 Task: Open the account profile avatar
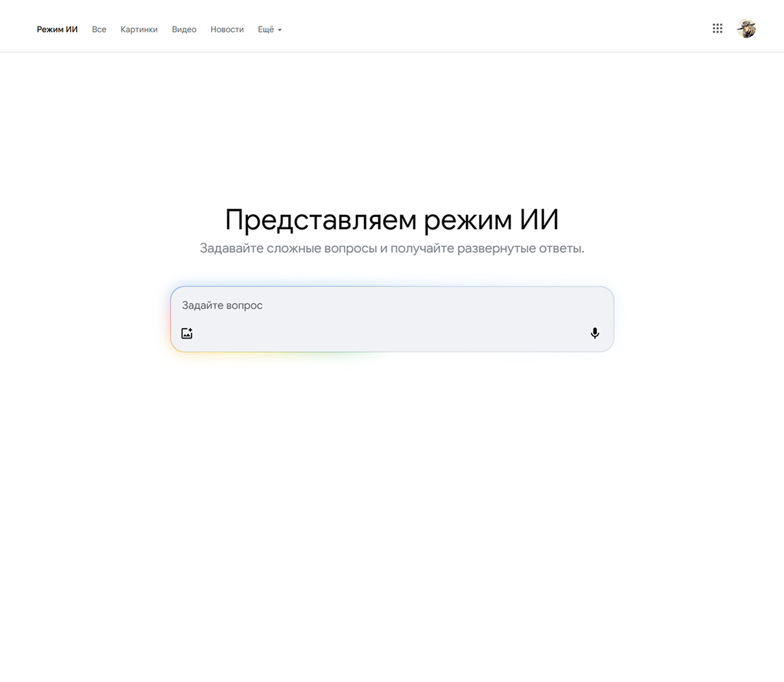(x=746, y=29)
